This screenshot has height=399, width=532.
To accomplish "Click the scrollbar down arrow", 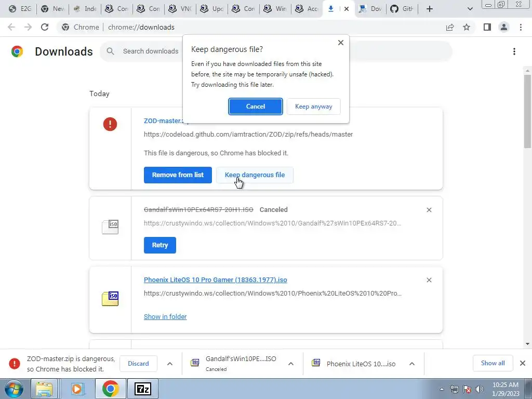I will pyautogui.click(x=527, y=344).
